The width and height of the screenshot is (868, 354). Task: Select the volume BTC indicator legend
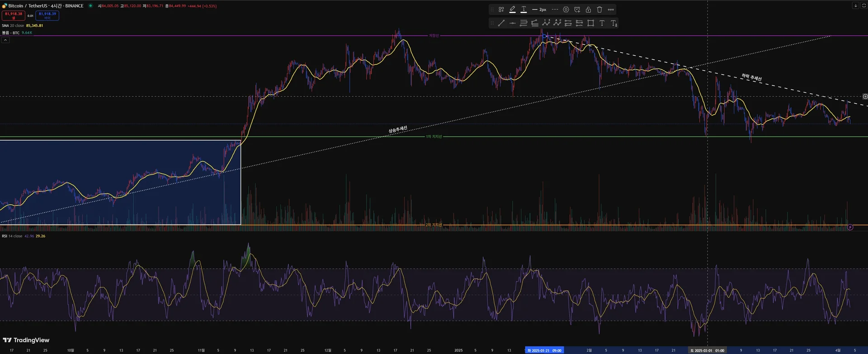click(10, 33)
